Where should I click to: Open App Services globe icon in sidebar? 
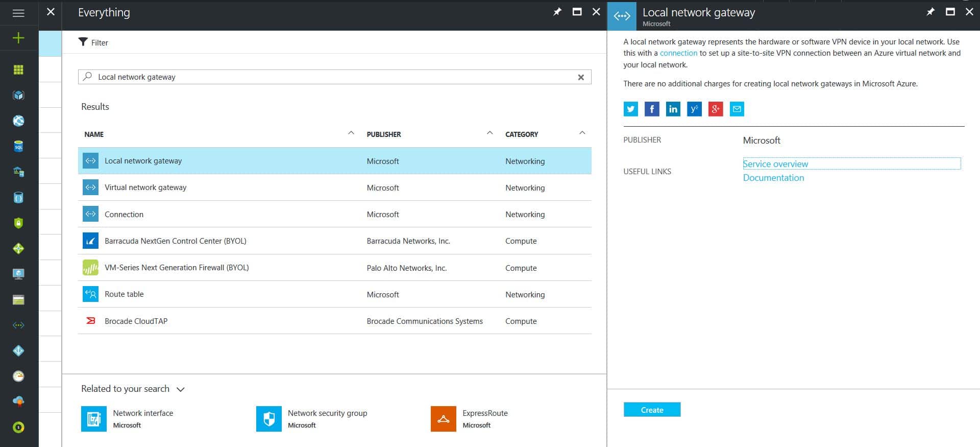[18, 121]
